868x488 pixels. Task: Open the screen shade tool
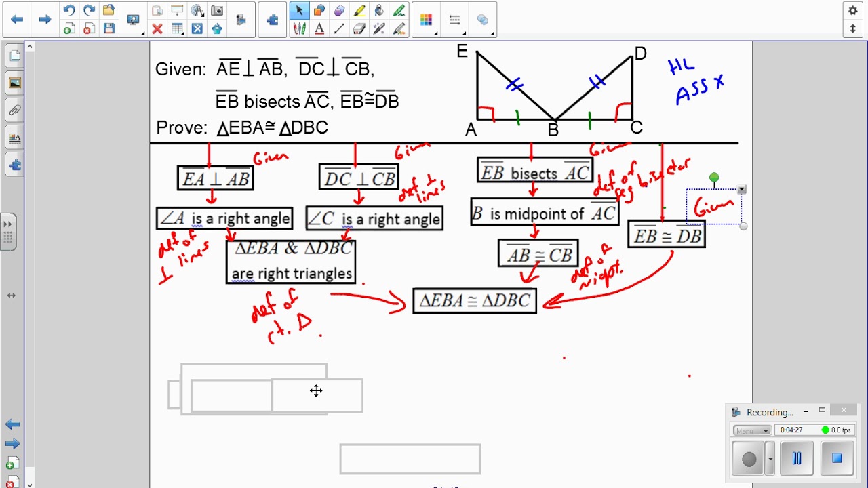(x=178, y=10)
